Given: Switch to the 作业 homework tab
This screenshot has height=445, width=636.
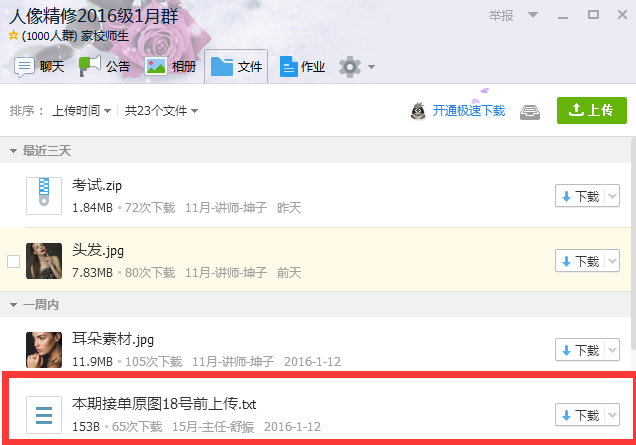Looking at the screenshot, I should (302, 67).
